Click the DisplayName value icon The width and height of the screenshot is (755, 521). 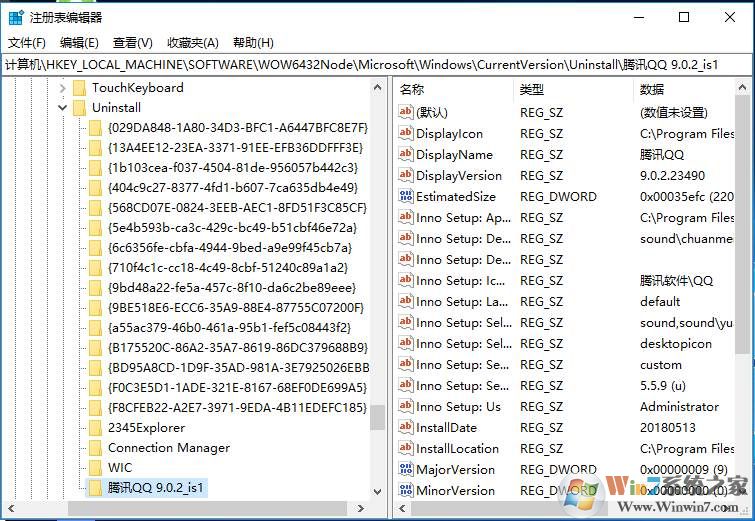tap(406, 155)
